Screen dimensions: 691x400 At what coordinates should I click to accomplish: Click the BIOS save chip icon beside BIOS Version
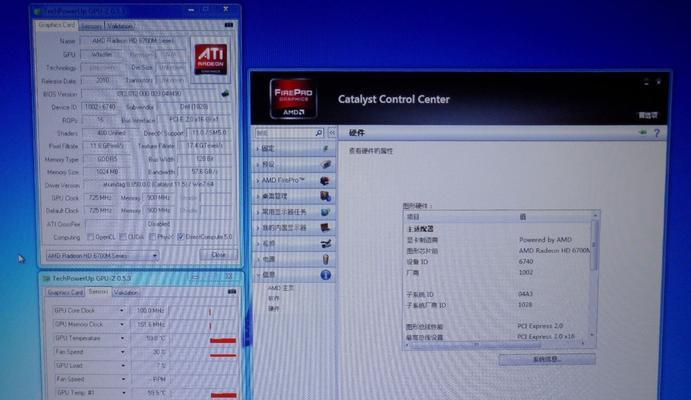tap(225, 93)
